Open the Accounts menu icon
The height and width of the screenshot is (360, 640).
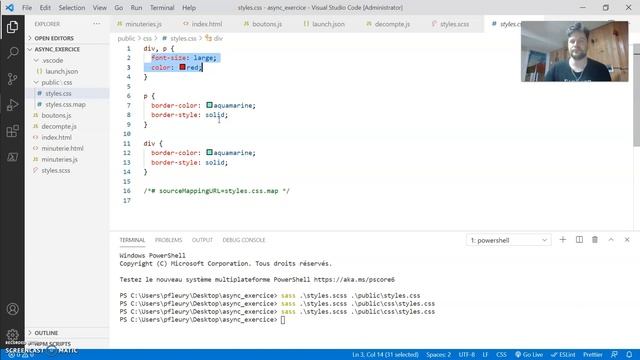coord(12,309)
